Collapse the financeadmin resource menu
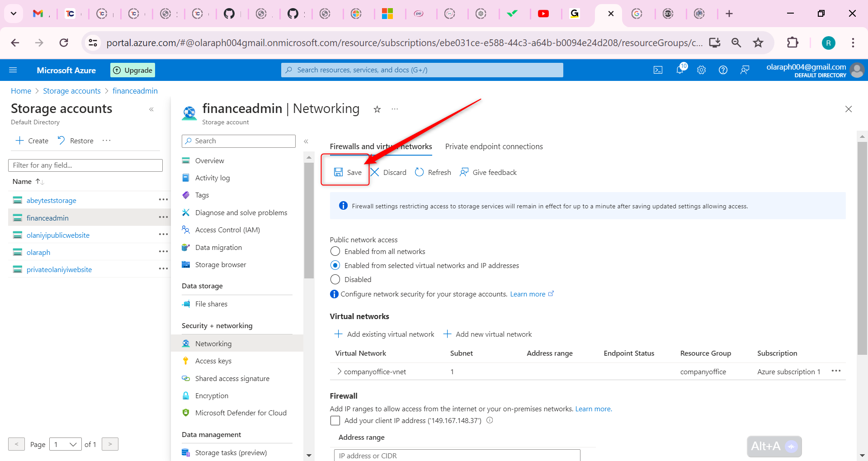Screen dimensions: 868x461 tap(306, 141)
